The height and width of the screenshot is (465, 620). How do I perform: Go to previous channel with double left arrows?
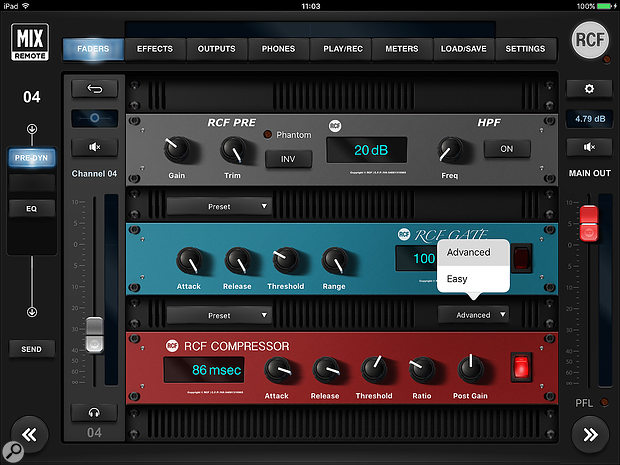(x=29, y=435)
